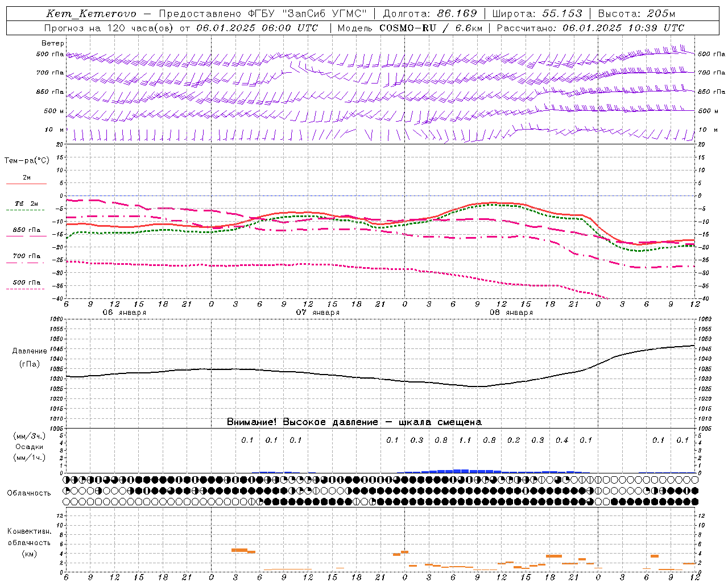The image size is (728, 582).
Task: Click the '500 гПа' temperature legend entry
Action: coord(27,282)
